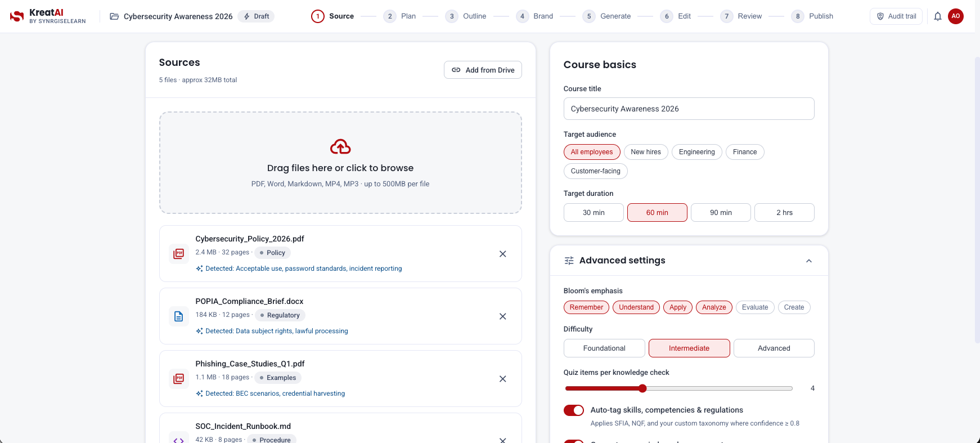The image size is (980, 443).
Task: Toggle the Analyze Bloom's chip
Action: (714, 307)
